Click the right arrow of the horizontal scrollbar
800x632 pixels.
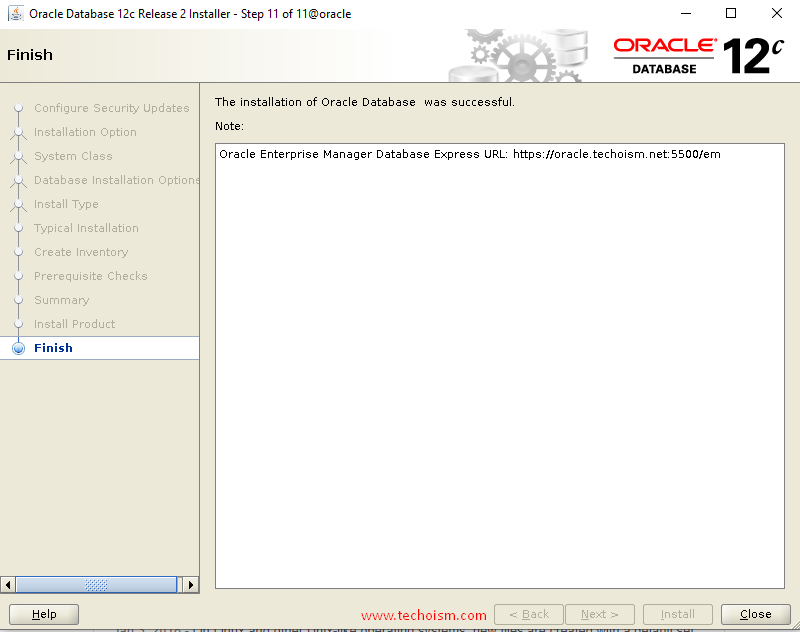(x=190, y=584)
